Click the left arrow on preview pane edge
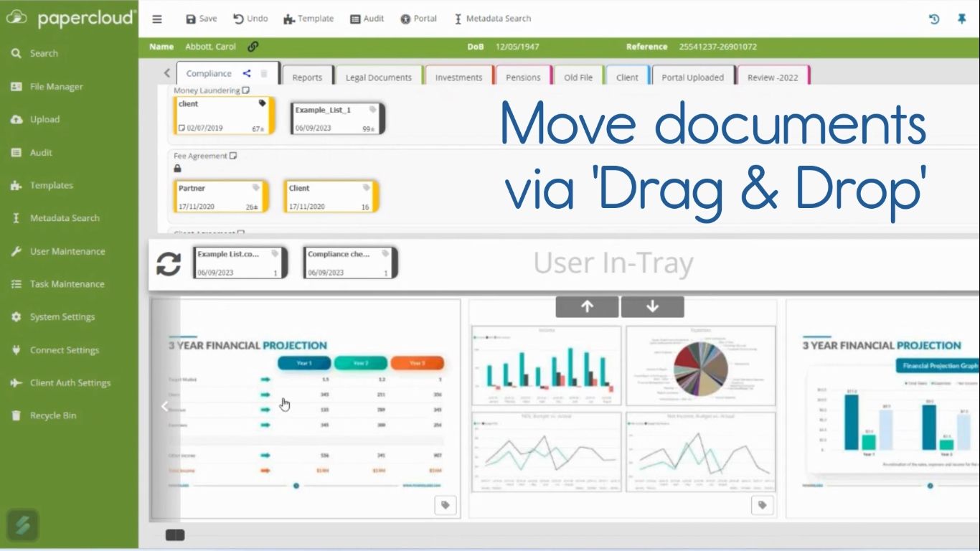This screenshot has height=551, width=980. click(x=164, y=407)
